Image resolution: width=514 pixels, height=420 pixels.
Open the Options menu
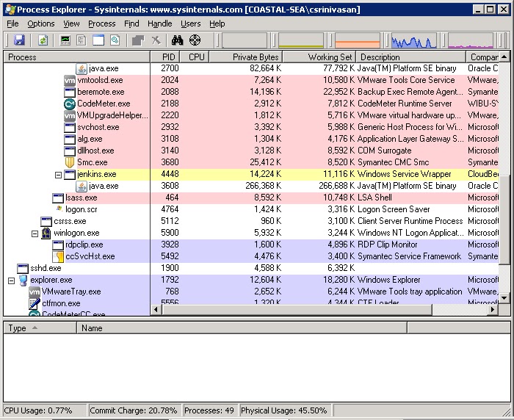point(41,23)
